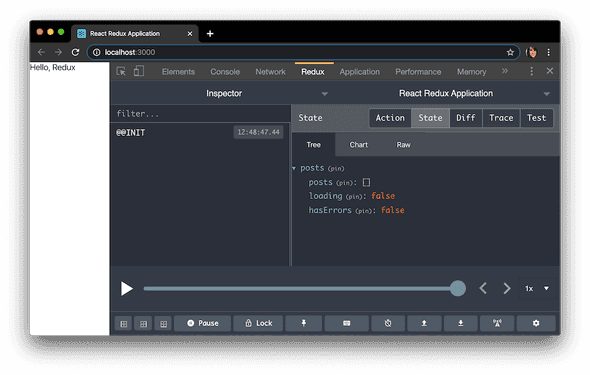Toggle the Lock changes button
Viewport: 590px width, 375px height.
[258, 323]
